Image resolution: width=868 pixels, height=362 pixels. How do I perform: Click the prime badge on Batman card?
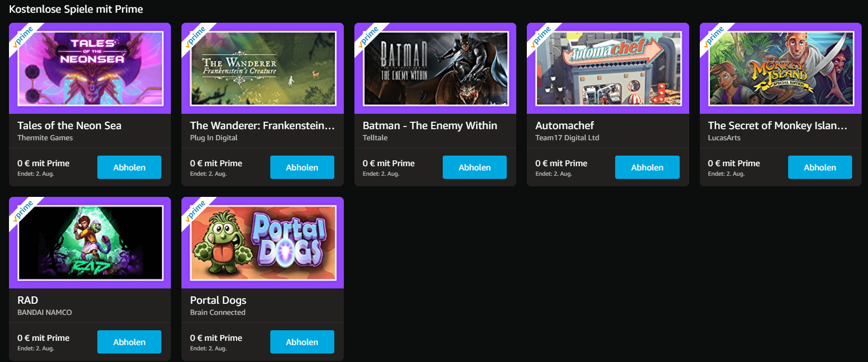pyautogui.click(x=368, y=37)
